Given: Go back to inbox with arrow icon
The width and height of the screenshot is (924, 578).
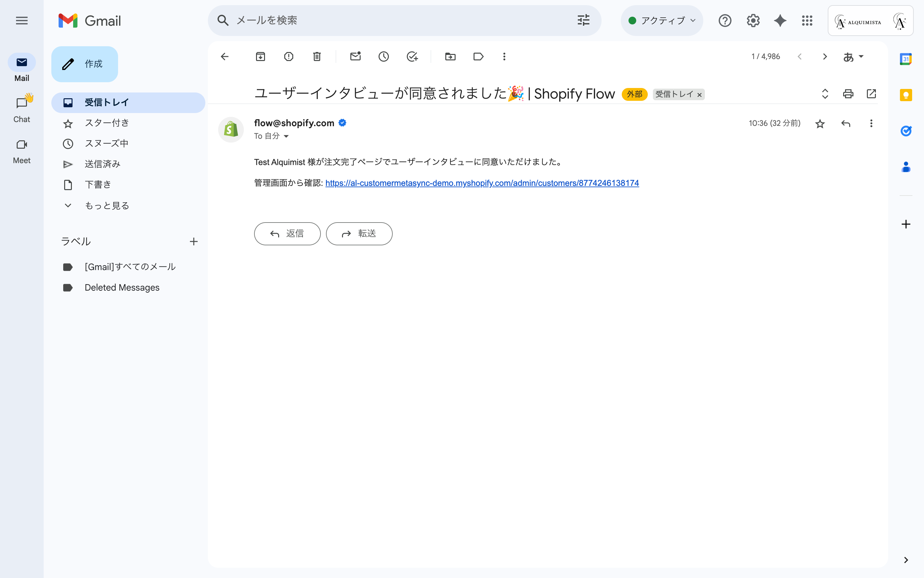Looking at the screenshot, I should (x=225, y=57).
